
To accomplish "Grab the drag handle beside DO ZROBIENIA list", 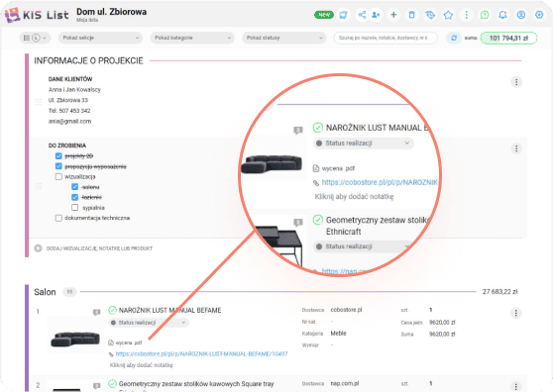I will [x=38, y=186].
